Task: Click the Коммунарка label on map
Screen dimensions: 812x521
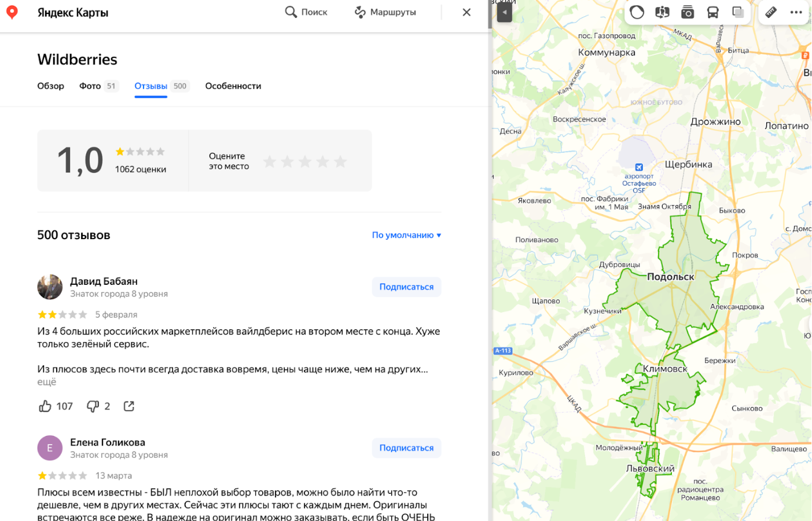Action: (607, 53)
